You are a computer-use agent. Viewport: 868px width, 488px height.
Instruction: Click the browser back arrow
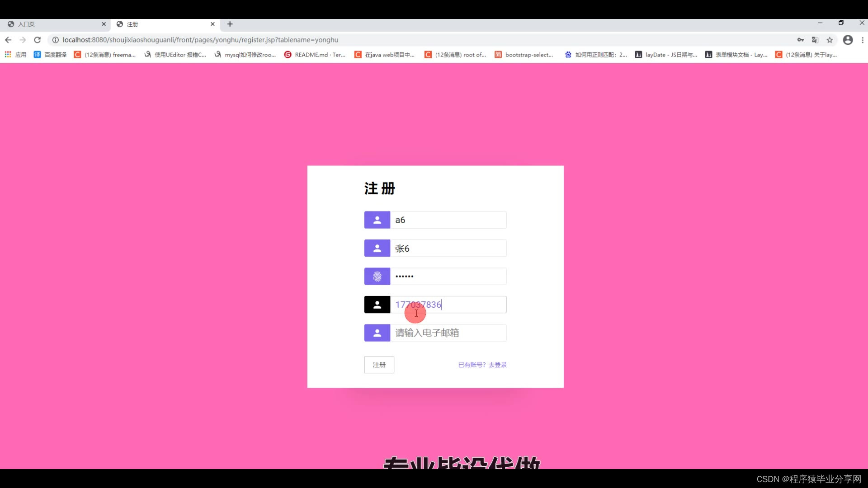8,40
